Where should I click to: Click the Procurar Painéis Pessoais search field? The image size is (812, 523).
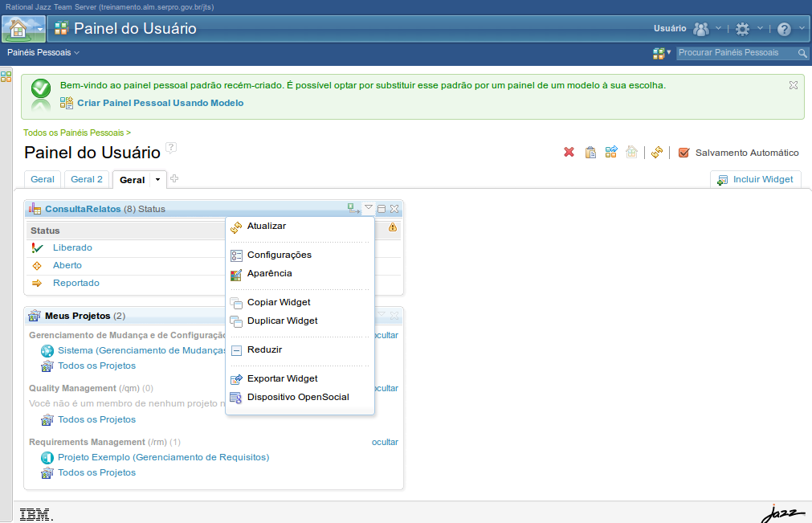736,53
